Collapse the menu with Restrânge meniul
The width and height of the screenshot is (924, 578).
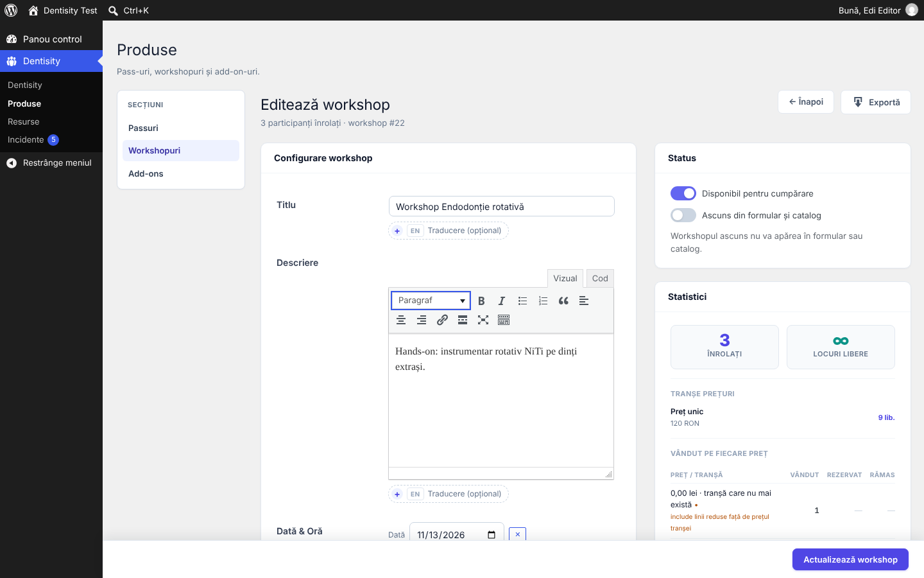coord(51,162)
